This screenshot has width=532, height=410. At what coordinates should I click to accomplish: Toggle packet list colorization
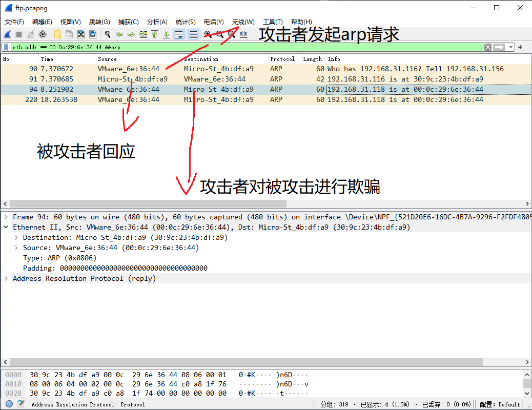point(193,34)
